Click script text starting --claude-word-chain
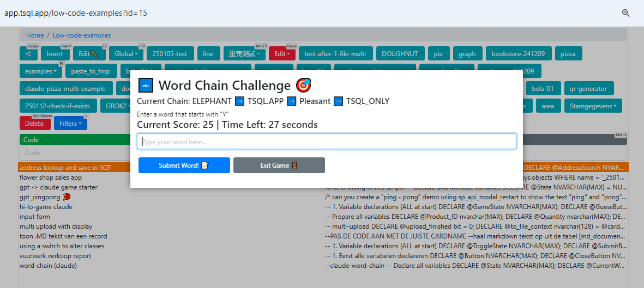The height and width of the screenshot is (288, 644). point(475,266)
